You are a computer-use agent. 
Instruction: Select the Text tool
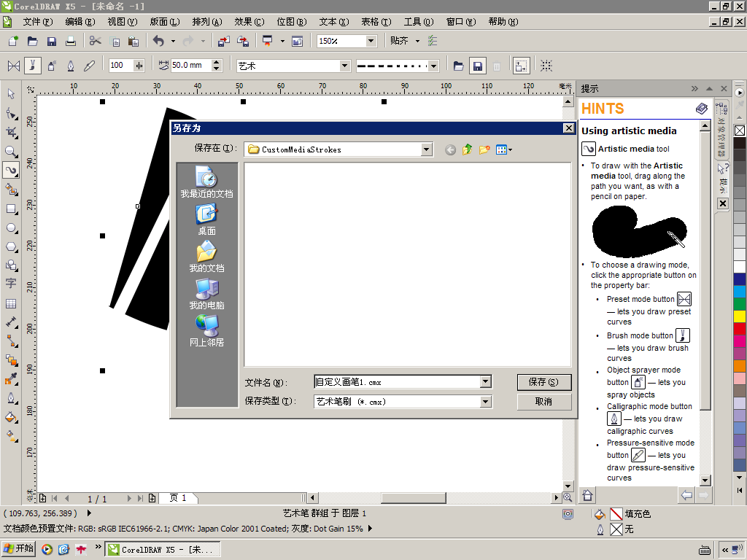click(11, 284)
